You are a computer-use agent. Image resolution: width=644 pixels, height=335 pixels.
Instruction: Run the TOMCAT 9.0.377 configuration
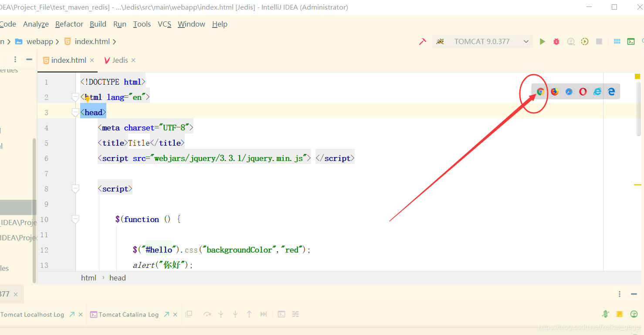(x=542, y=41)
